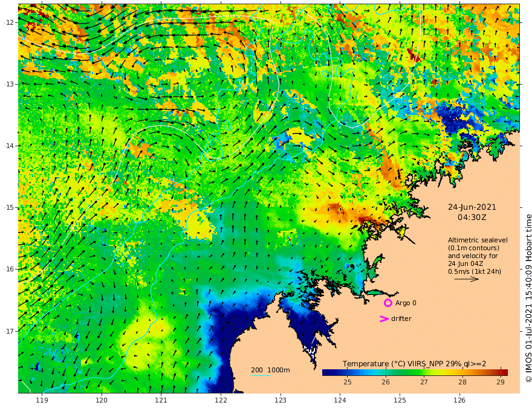Click the date label 24-Jun-2021
Image resolution: width=532 pixels, height=411 pixels.
[472, 207]
